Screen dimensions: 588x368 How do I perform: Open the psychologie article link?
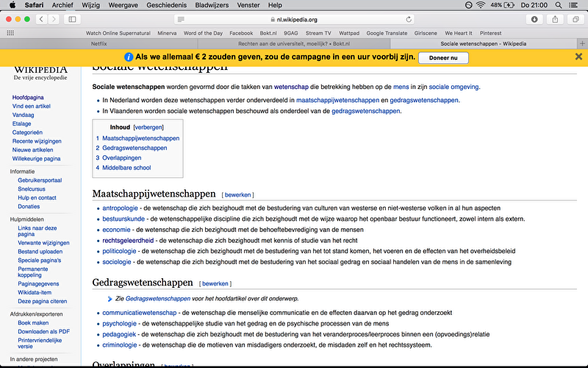119,323
